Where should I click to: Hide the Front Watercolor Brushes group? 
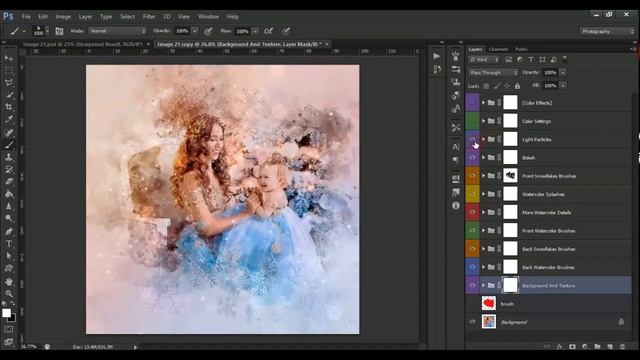[x=473, y=231]
